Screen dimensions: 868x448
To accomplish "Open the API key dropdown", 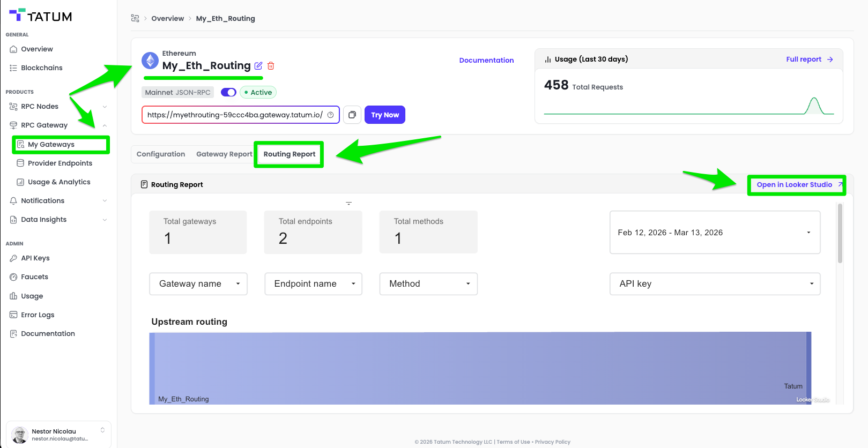I will (715, 284).
